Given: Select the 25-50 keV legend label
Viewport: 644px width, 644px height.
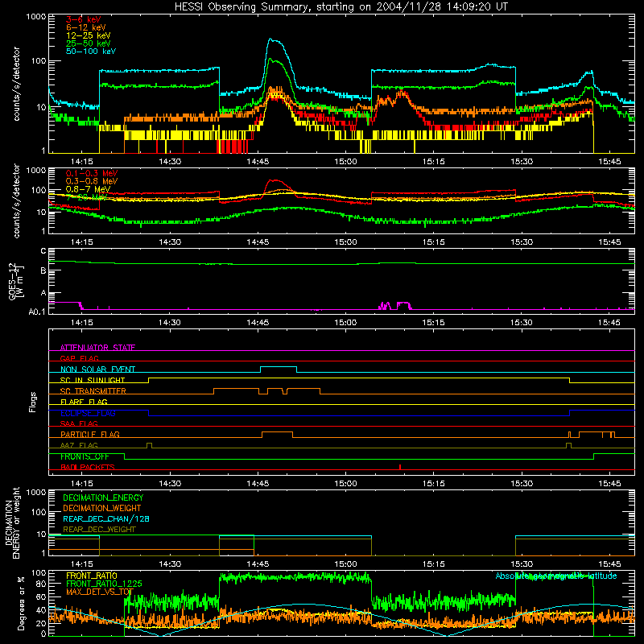Looking at the screenshot, I should tap(88, 43).
